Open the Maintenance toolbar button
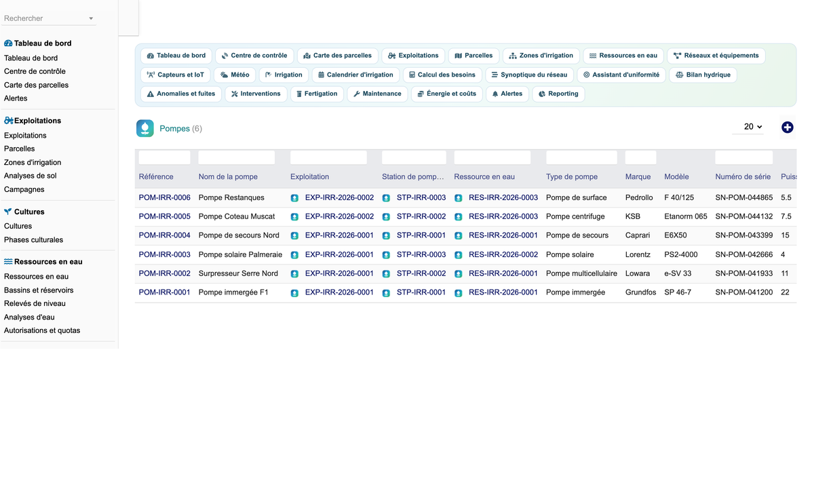Image resolution: width=814 pixels, height=504 pixels. click(377, 94)
